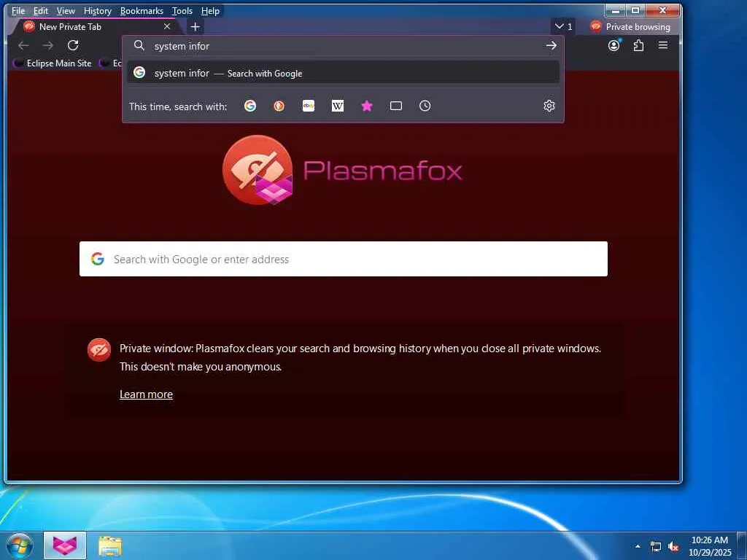Open the Windows Start button
This screenshot has height=560, width=747.
(x=20, y=545)
